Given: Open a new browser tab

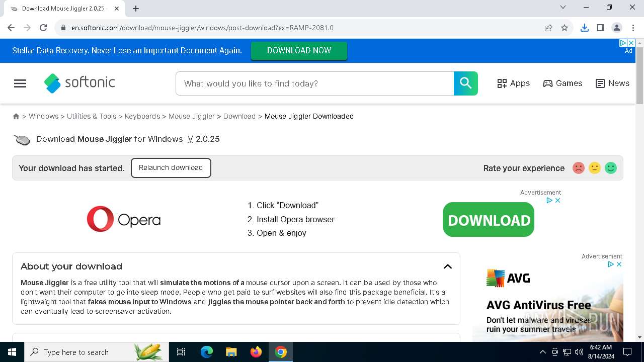Looking at the screenshot, I should pyautogui.click(x=136, y=9).
